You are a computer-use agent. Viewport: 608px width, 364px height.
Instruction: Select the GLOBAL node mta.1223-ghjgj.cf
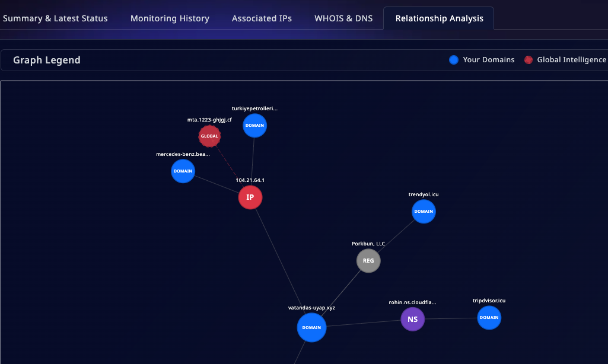[209, 136]
